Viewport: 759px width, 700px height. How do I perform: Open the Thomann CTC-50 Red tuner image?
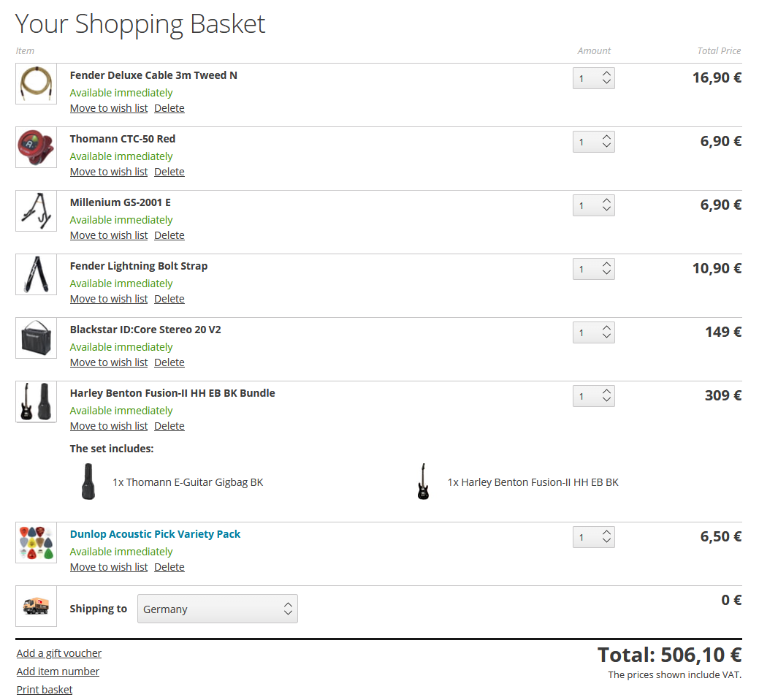pyautogui.click(x=36, y=148)
